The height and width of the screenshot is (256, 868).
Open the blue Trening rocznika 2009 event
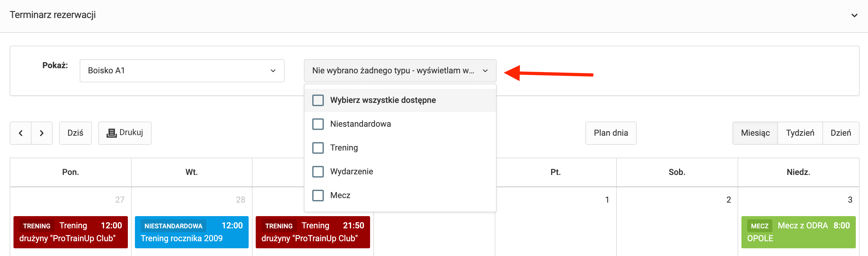[191, 232]
